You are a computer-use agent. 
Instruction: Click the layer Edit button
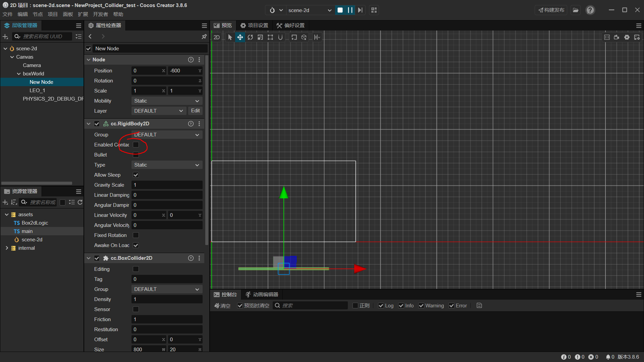(195, 111)
